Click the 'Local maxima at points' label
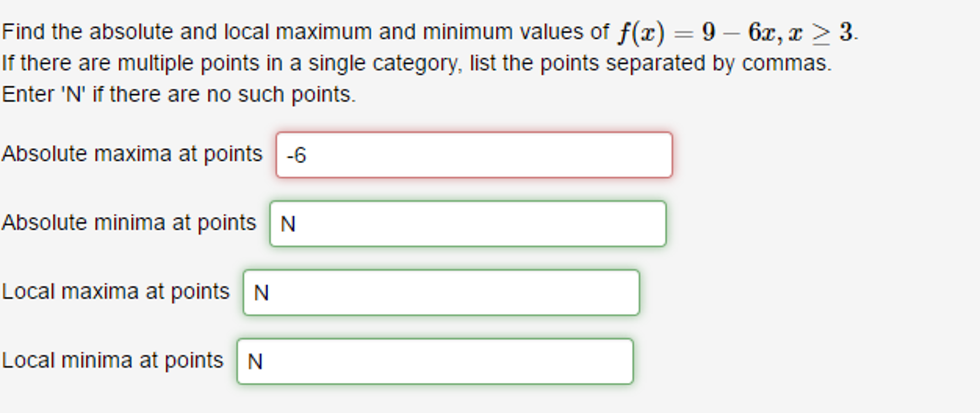This screenshot has width=980, height=413. (x=115, y=292)
